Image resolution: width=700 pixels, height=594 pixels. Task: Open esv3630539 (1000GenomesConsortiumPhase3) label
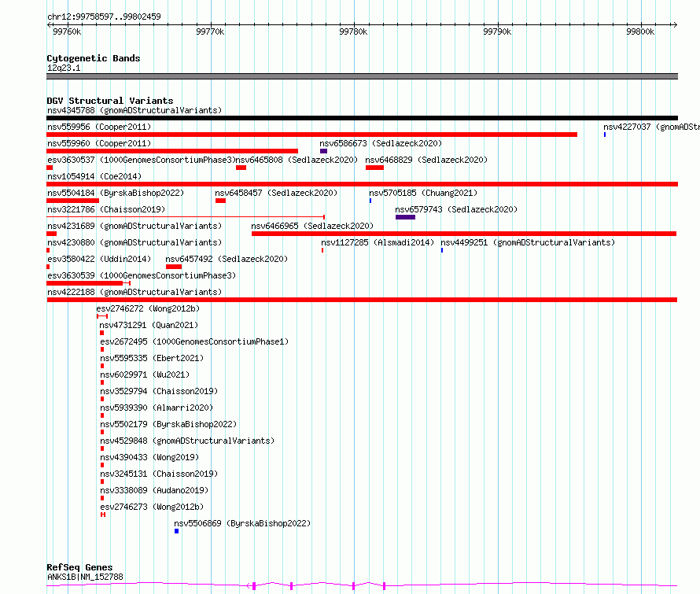click(141, 275)
